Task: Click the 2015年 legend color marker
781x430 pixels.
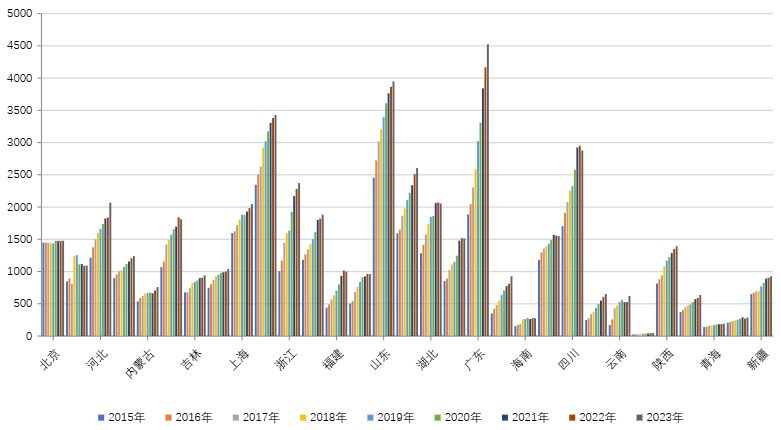Action: [100, 416]
